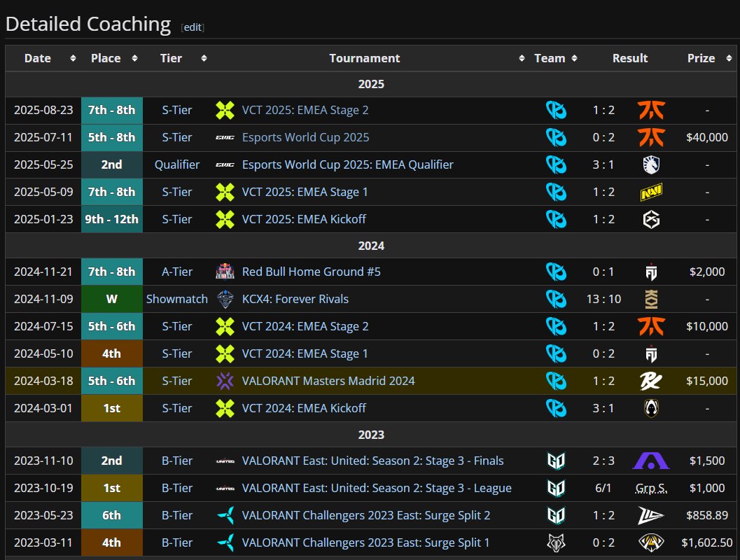Open the edit link for Detailed Coaching
This screenshot has width=740, height=560.
[x=193, y=27]
